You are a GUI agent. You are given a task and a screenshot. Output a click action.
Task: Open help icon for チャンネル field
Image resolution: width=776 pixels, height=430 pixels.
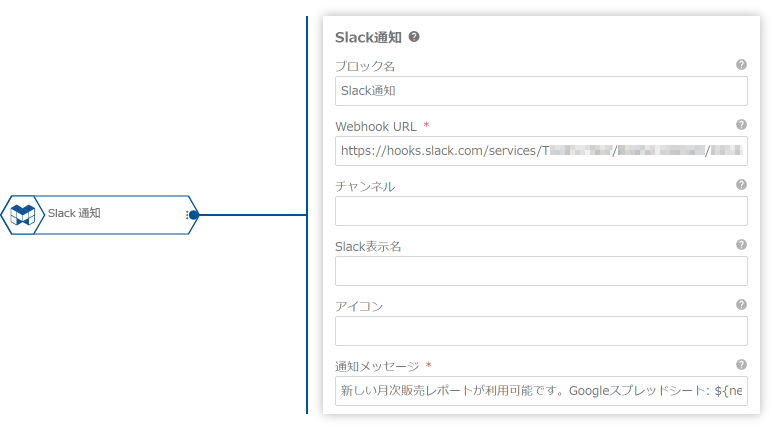pos(741,185)
